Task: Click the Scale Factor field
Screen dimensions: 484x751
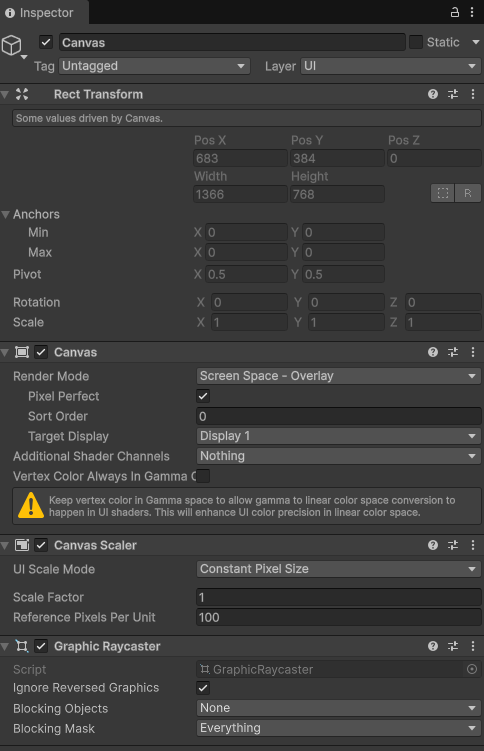Action: click(x=338, y=597)
